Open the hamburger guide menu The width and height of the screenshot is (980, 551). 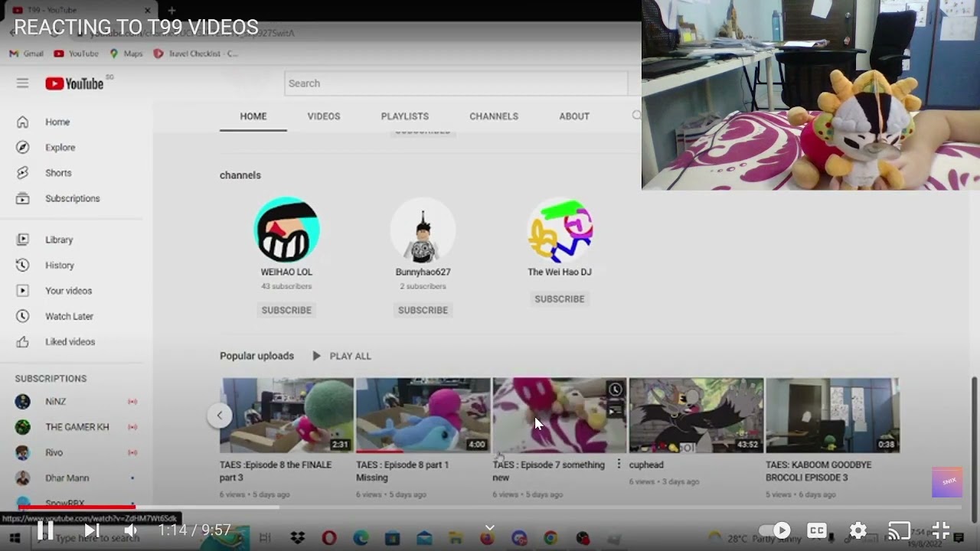coord(22,83)
